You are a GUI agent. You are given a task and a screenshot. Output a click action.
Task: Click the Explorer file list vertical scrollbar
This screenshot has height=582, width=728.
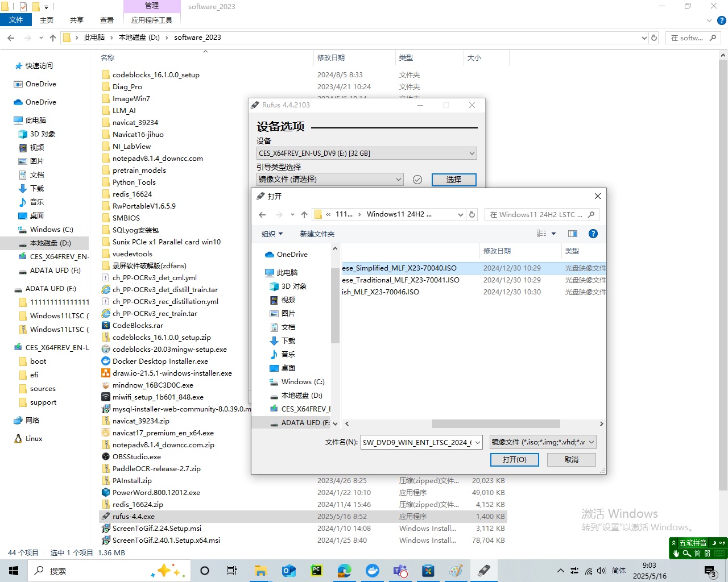click(723, 274)
